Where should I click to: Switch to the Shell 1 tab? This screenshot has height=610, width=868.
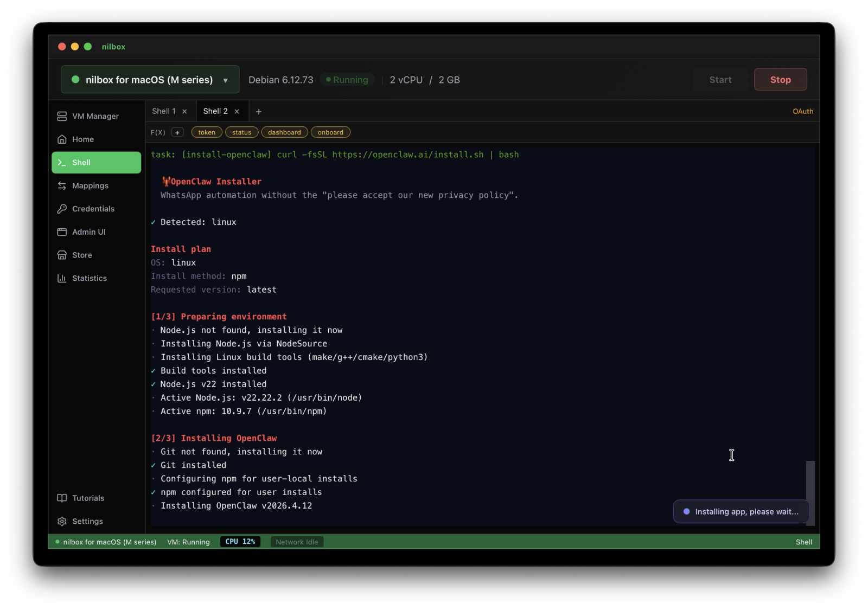pos(164,111)
